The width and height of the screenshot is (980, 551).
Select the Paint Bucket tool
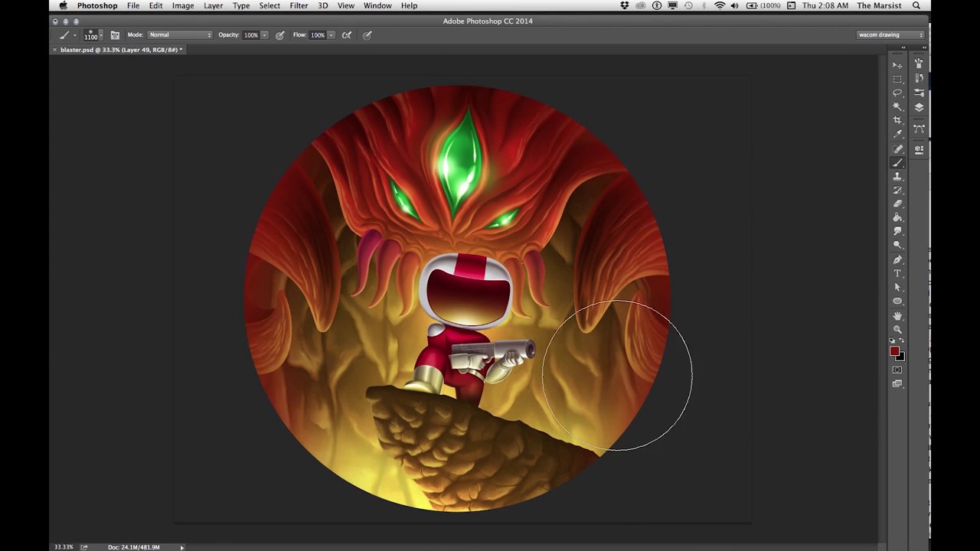[897, 218]
